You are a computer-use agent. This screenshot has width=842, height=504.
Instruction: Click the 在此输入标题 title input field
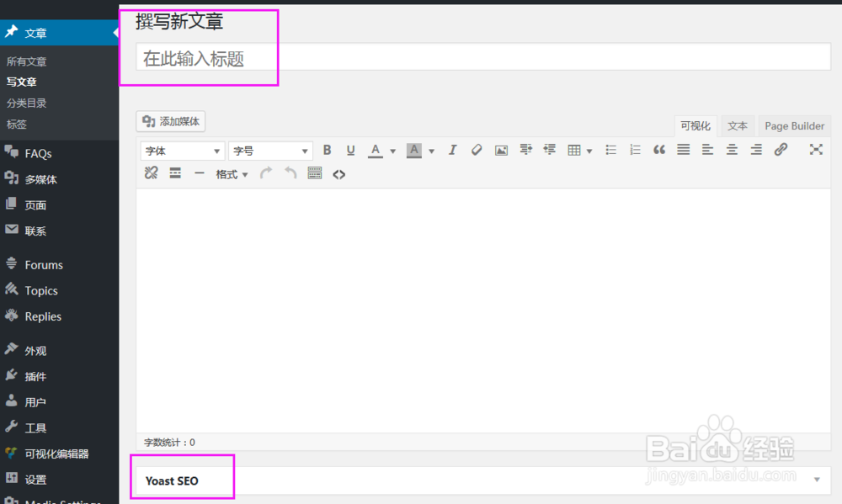[x=482, y=57]
